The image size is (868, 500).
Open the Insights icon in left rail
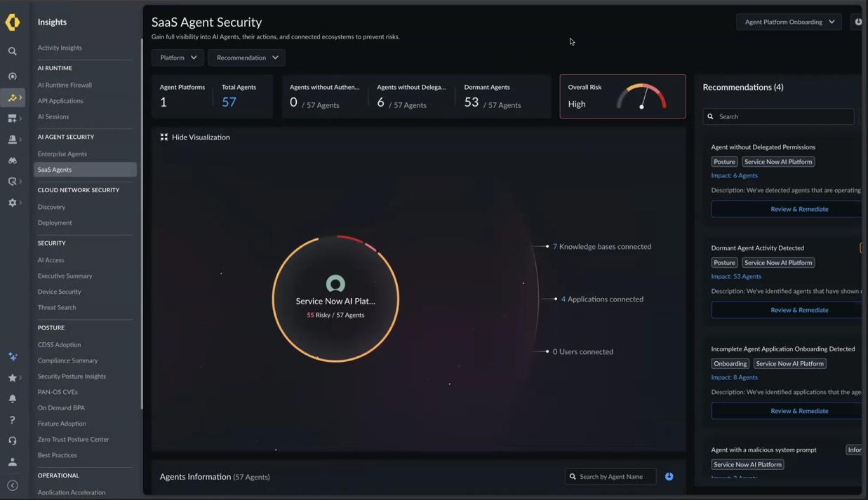pos(12,97)
